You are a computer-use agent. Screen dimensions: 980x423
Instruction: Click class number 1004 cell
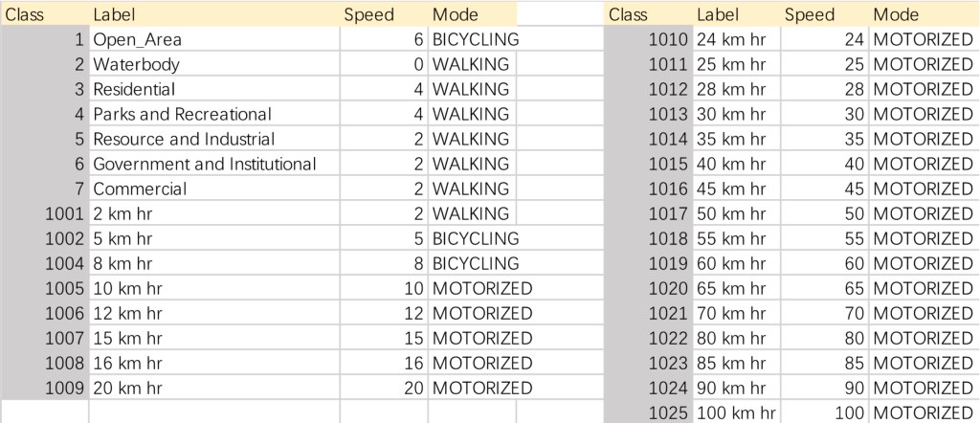[64, 264]
